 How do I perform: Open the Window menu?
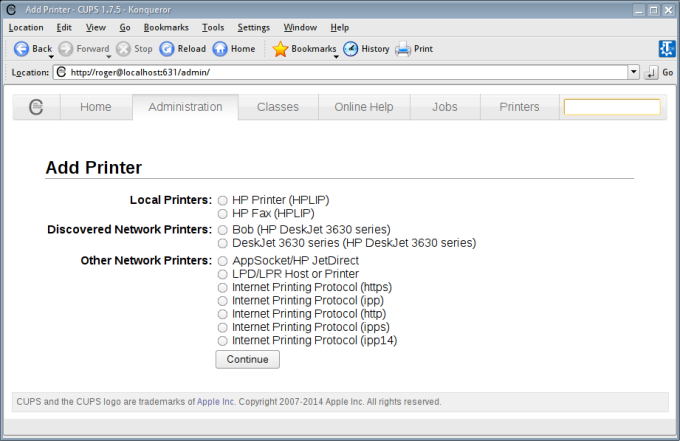pos(300,28)
